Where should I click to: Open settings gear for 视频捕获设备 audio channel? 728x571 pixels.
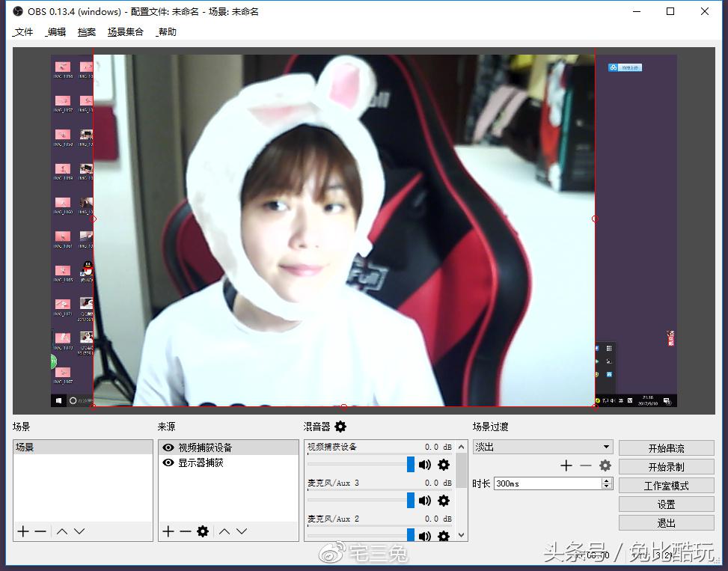[x=444, y=465]
